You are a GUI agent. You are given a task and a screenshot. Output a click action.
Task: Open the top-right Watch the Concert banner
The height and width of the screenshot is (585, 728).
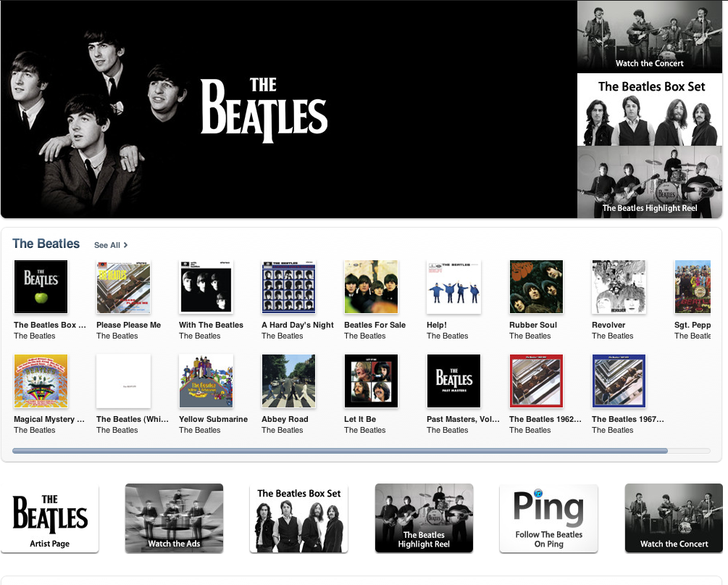point(650,37)
